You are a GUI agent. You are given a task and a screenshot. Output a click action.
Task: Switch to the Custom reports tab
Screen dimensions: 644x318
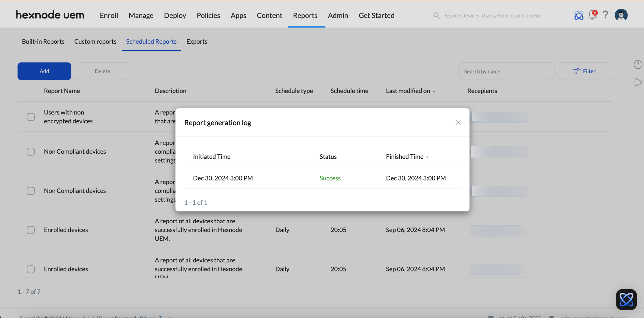pyautogui.click(x=95, y=41)
